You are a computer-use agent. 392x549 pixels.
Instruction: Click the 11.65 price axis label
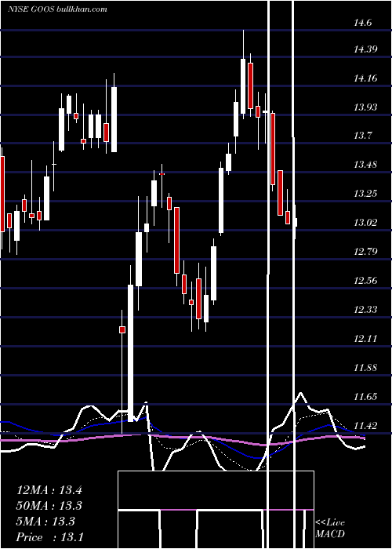[365, 397]
